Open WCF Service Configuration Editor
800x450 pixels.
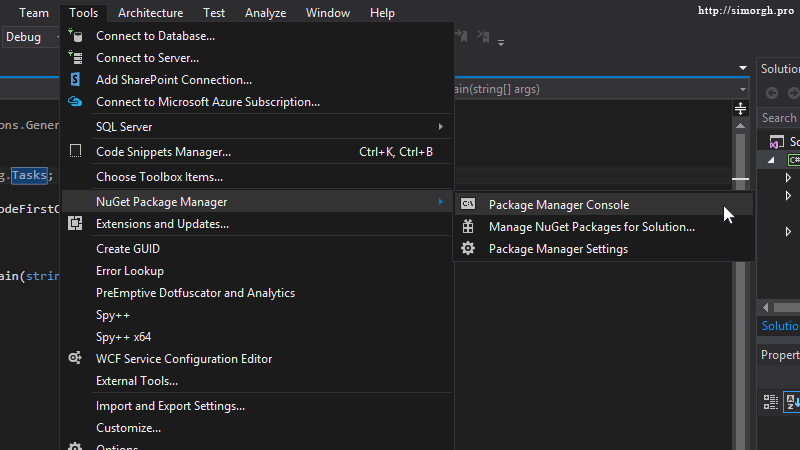pos(257,359)
